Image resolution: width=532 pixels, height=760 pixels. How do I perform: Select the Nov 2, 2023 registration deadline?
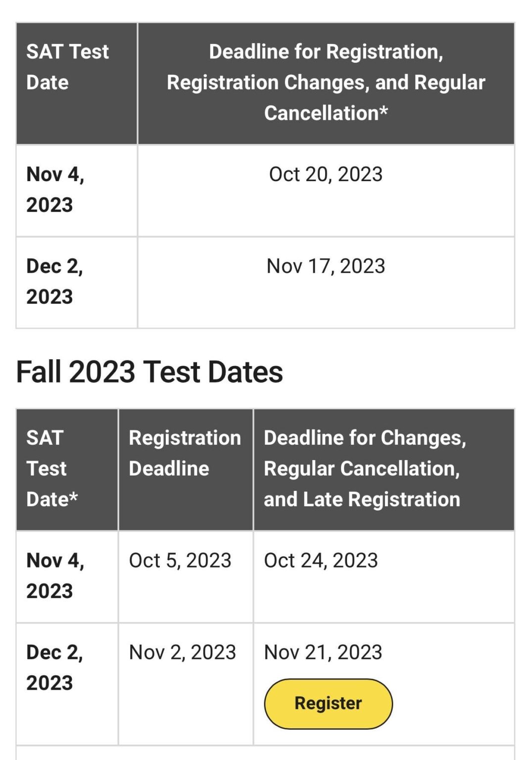tap(183, 653)
